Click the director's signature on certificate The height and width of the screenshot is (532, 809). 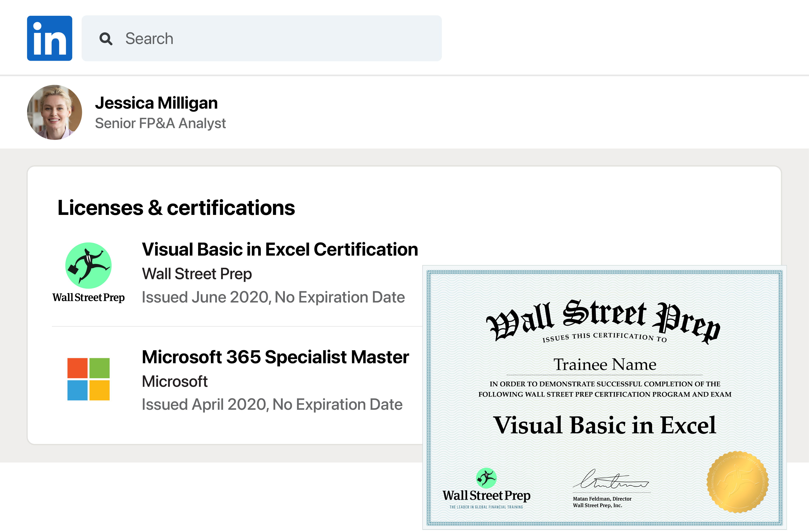(611, 479)
